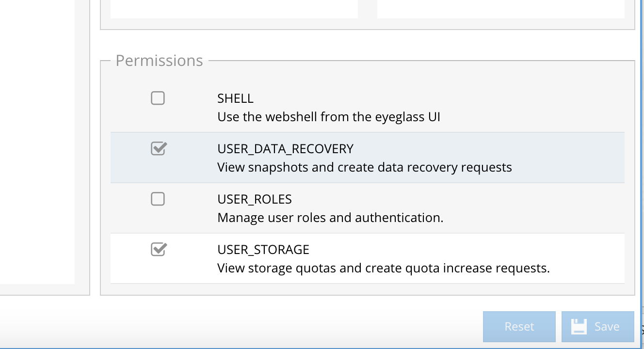Click the floppy disk icon on Save
Viewport: 644px width, 349px height.
[579, 327]
